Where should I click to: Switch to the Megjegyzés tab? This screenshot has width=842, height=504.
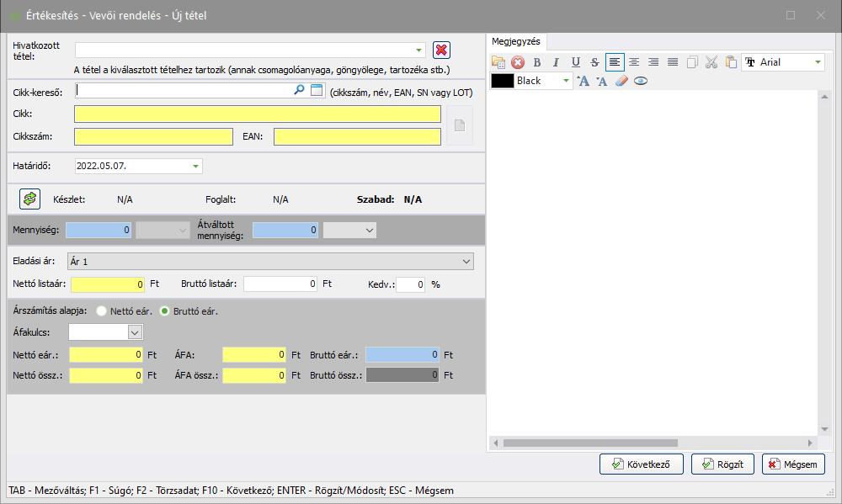click(516, 41)
